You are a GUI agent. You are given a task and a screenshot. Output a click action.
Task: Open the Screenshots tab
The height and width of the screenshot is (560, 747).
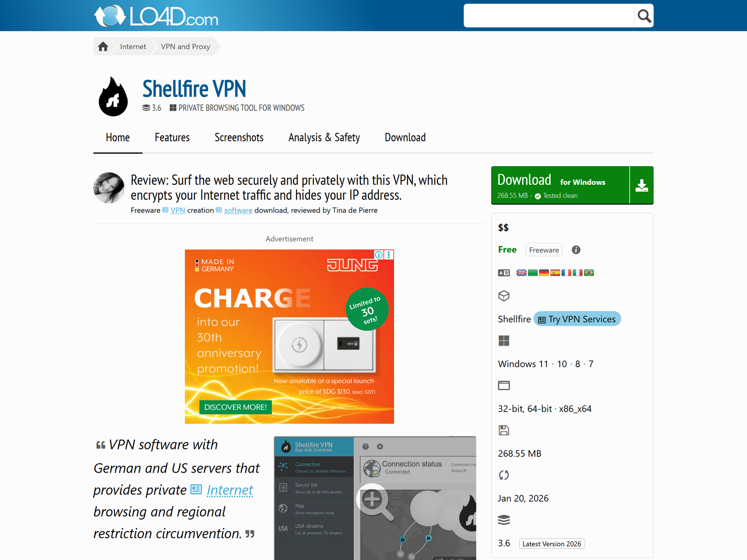[239, 138]
